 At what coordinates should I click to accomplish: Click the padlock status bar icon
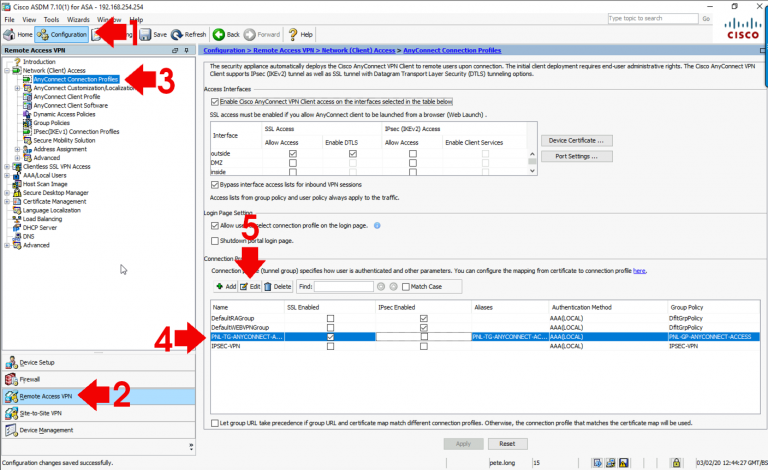coord(676,463)
